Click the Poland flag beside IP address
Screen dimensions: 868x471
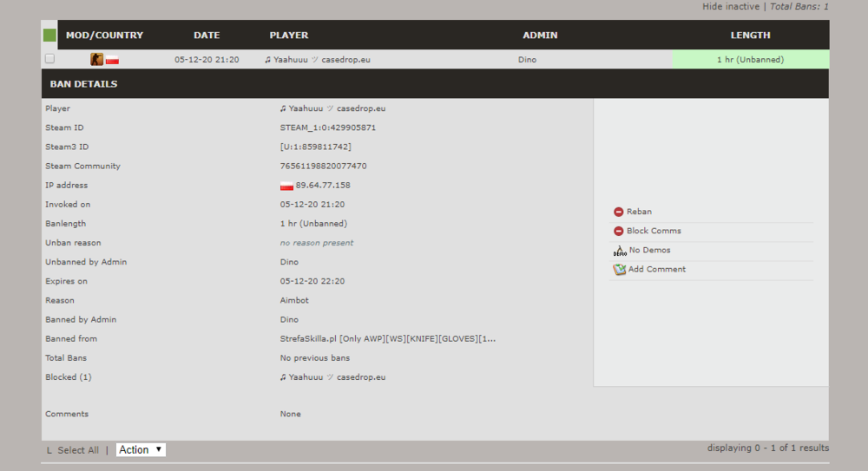pos(286,186)
